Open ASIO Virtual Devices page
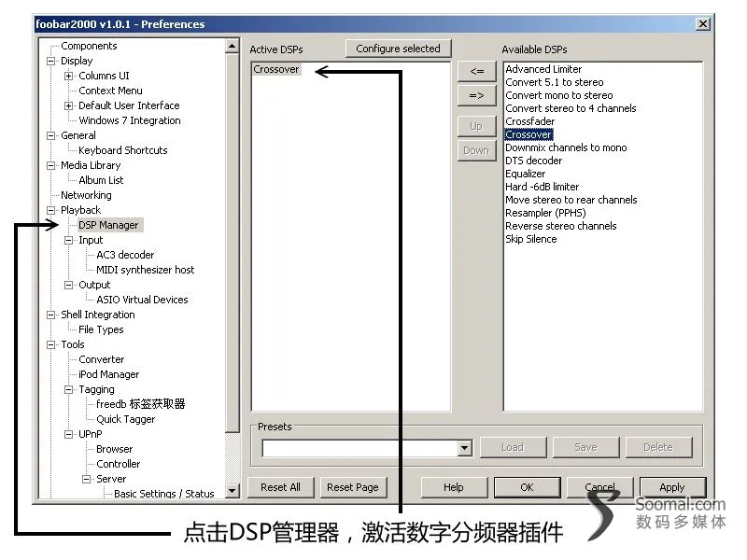The image size is (747, 560). click(x=143, y=300)
